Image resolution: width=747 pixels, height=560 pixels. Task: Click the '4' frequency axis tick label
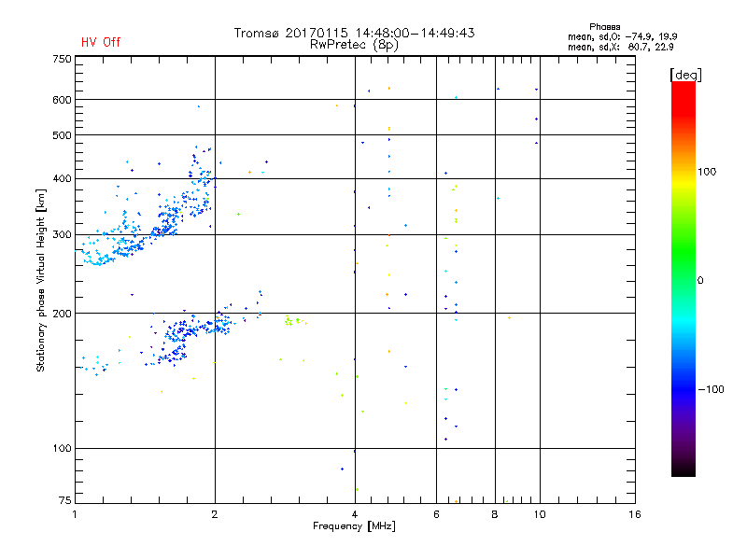click(x=355, y=514)
